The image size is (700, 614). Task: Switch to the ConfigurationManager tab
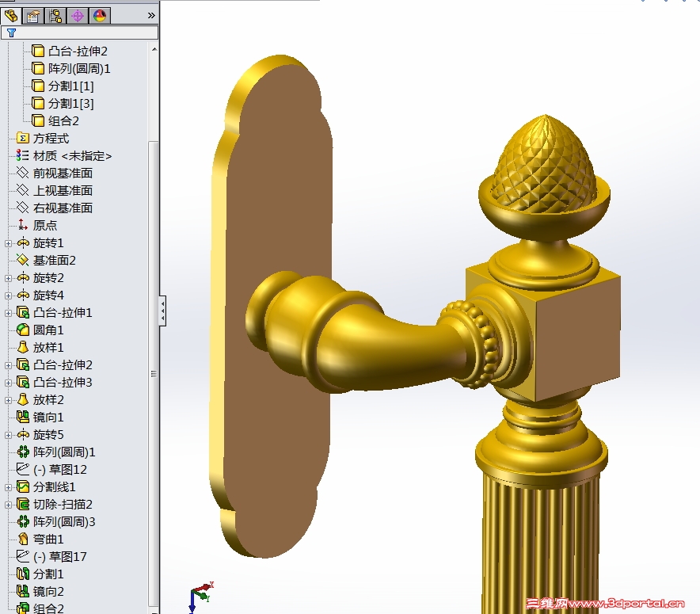[55, 16]
